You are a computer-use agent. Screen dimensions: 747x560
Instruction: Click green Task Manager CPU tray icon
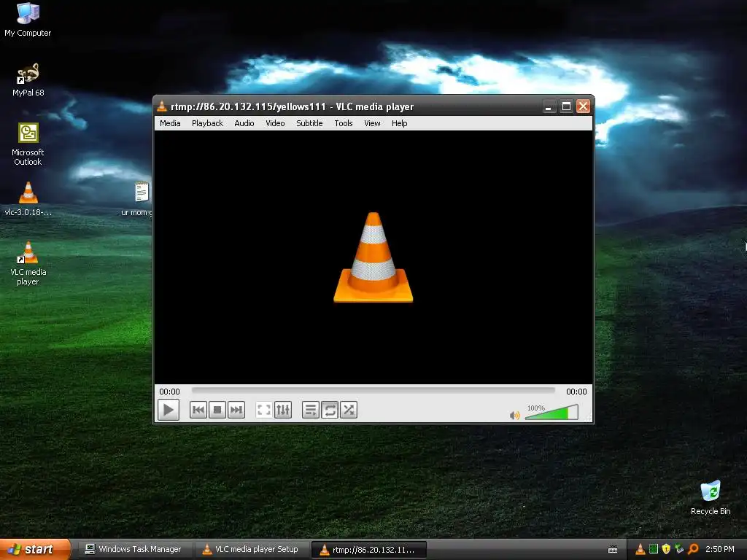coord(654,549)
